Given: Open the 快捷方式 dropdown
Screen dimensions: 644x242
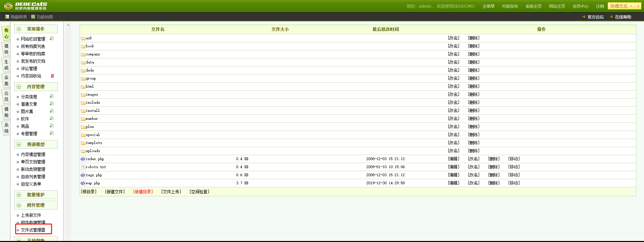Looking at the screenshot, I should click(x=621, y=6).
